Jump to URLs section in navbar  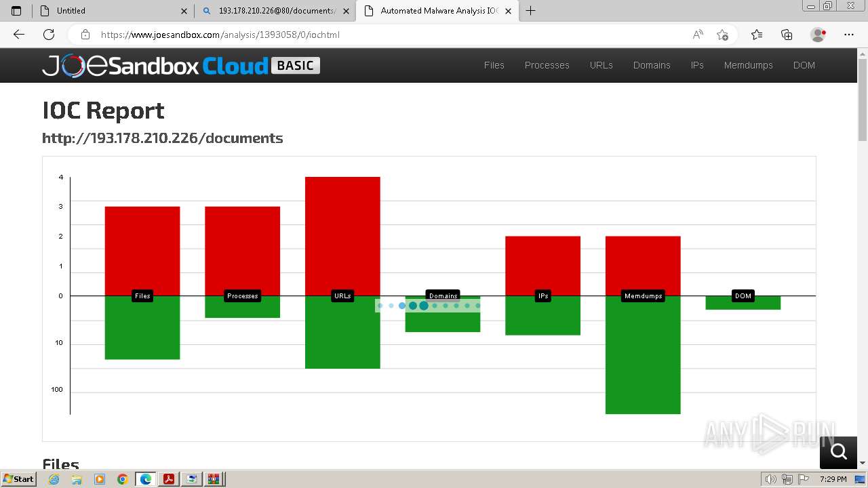[601, 65]
